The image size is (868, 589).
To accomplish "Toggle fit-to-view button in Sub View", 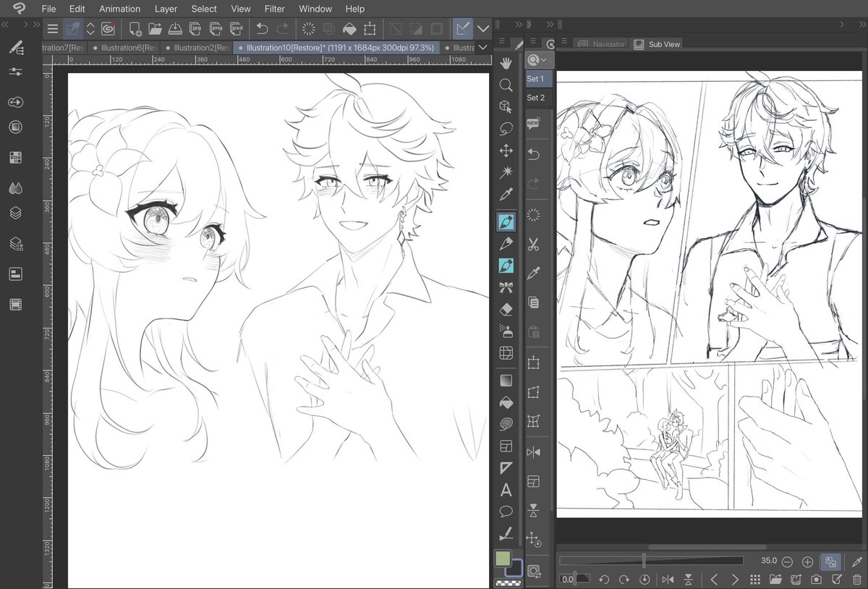I will [830, 562].
